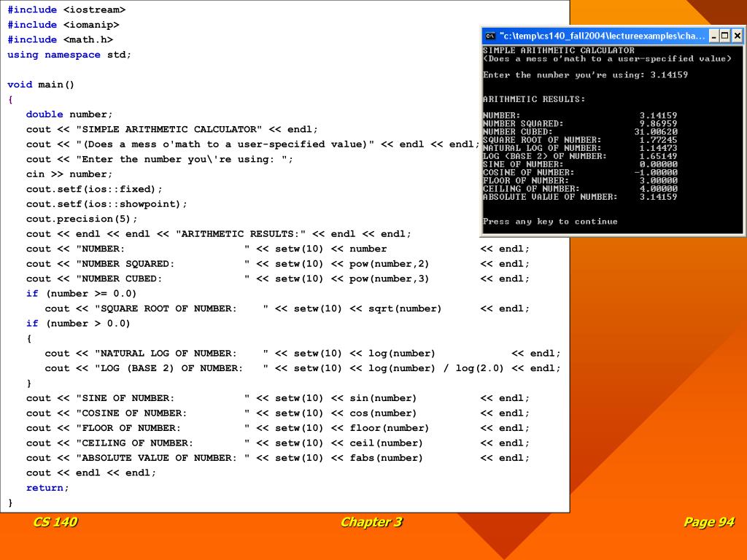Click the "sqrt(number)" call in code
This screenshot has height=560, width=747.
[405, 308]
